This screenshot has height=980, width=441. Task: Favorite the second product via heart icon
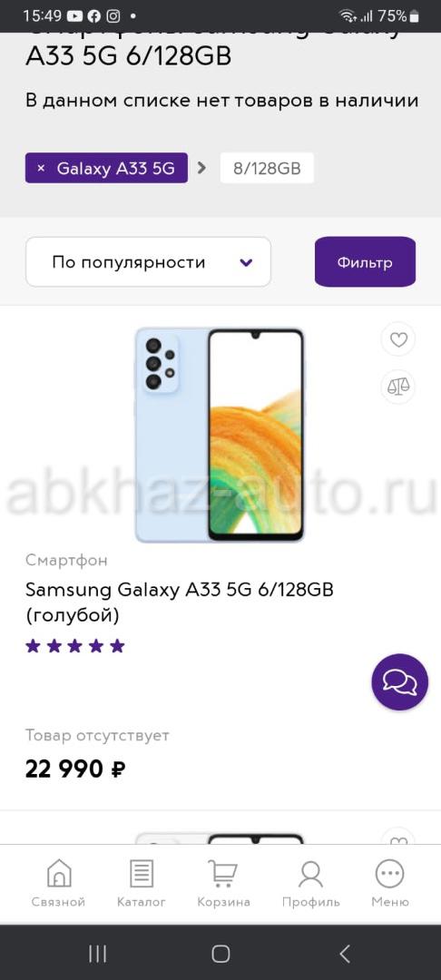(398, 838)
